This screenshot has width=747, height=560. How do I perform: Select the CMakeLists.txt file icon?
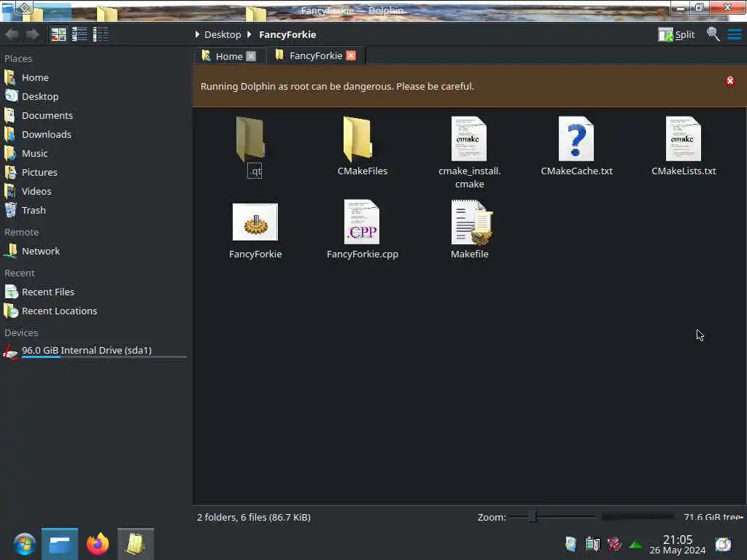click(683, 139)
